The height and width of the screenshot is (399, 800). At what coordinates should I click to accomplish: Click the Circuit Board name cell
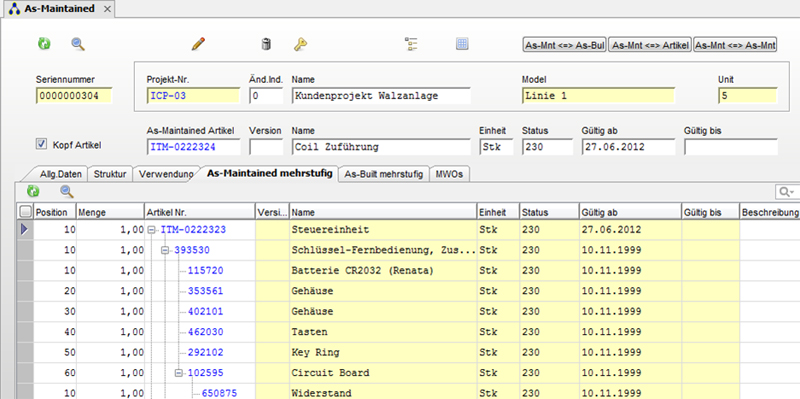click(x=383, y=373)
